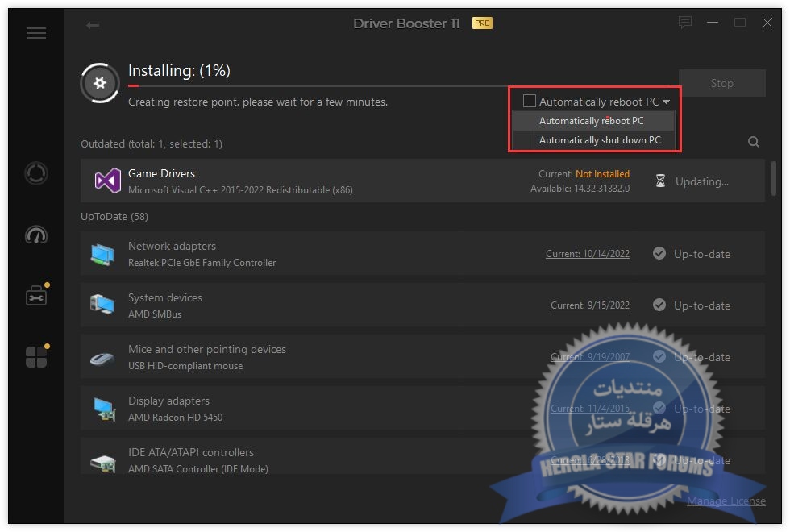Open Available: 14.32.31332.0 version link
Image resolution: width=790 pixels, height=532 pixels.
pyautogui.click(x=580, y=189)
